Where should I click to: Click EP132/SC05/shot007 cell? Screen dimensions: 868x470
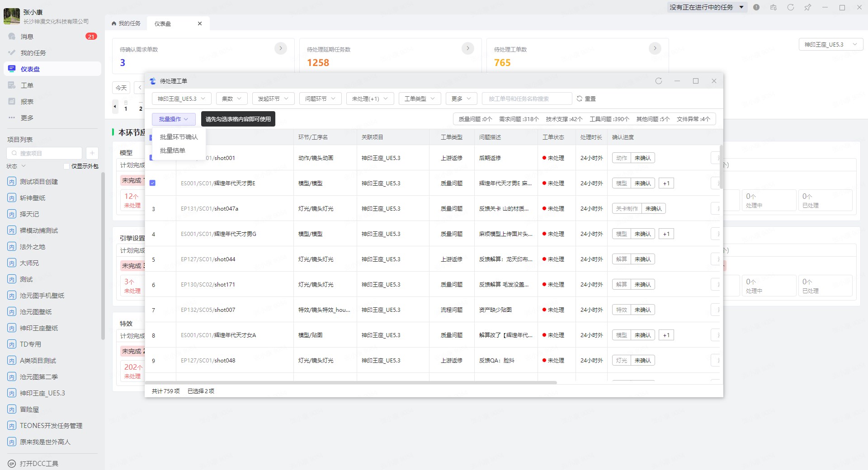[235, 310]
